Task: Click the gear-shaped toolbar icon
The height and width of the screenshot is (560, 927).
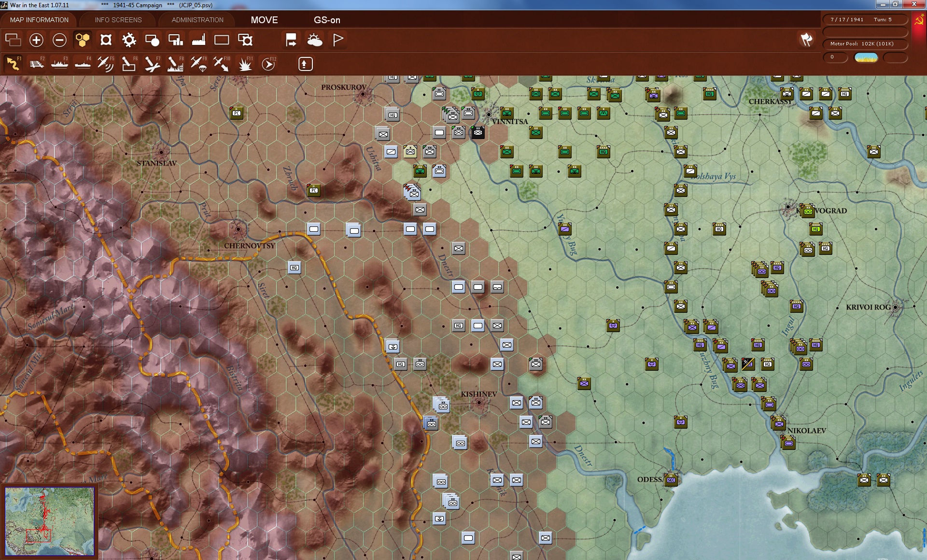Action: point(129,40)
